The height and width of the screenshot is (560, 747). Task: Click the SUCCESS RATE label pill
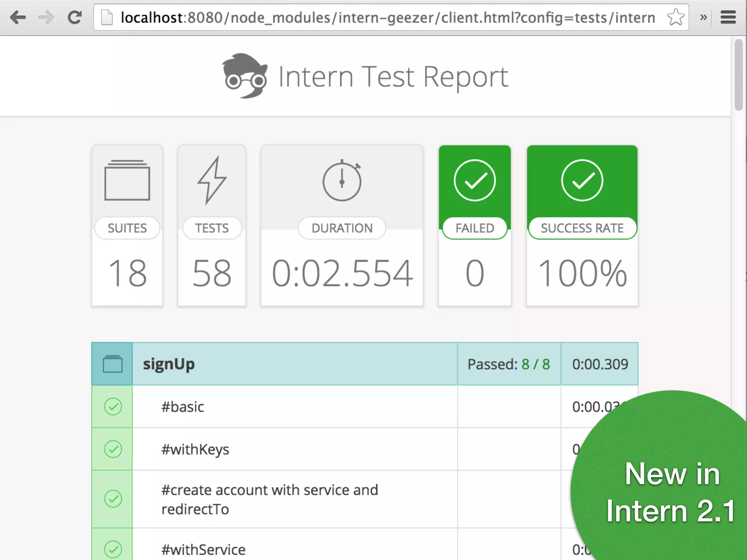pos(582,228)
